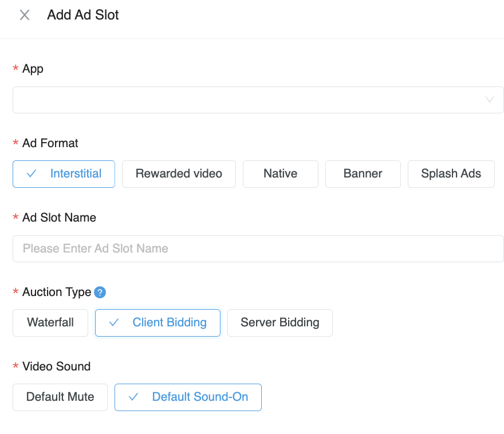Select the Rewarded video format
The image size is (504, 434).
pos(179,173)
